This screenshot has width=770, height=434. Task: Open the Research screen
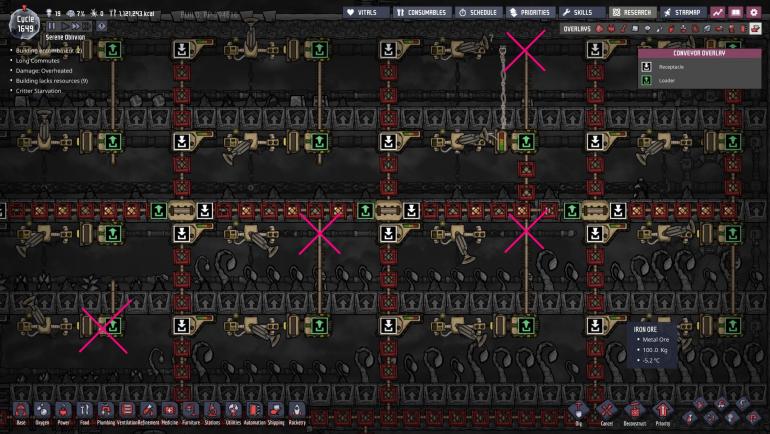(x=633, y=12)
